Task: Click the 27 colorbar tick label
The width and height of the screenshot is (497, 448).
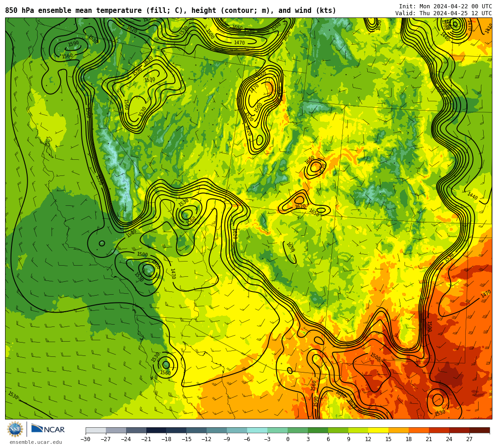Action: 469,439
